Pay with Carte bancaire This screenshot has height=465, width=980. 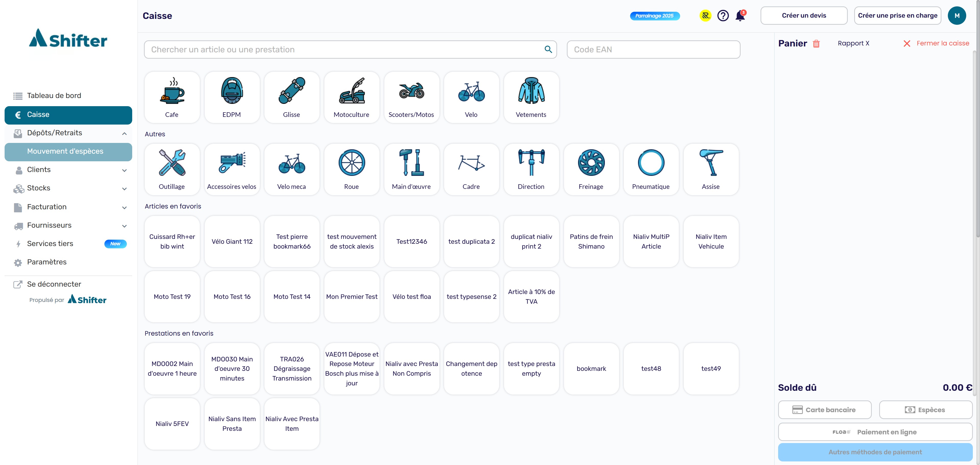[x=825, y=410]
